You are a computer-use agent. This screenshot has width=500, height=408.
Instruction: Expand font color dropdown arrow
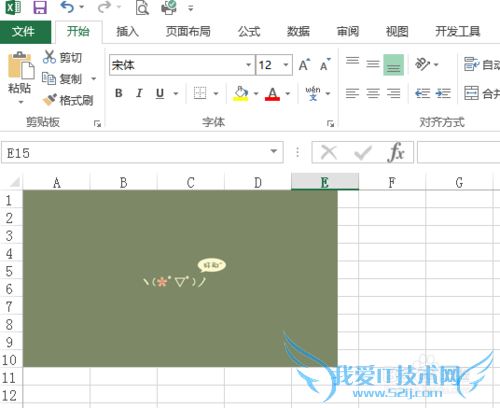point(288,94)
